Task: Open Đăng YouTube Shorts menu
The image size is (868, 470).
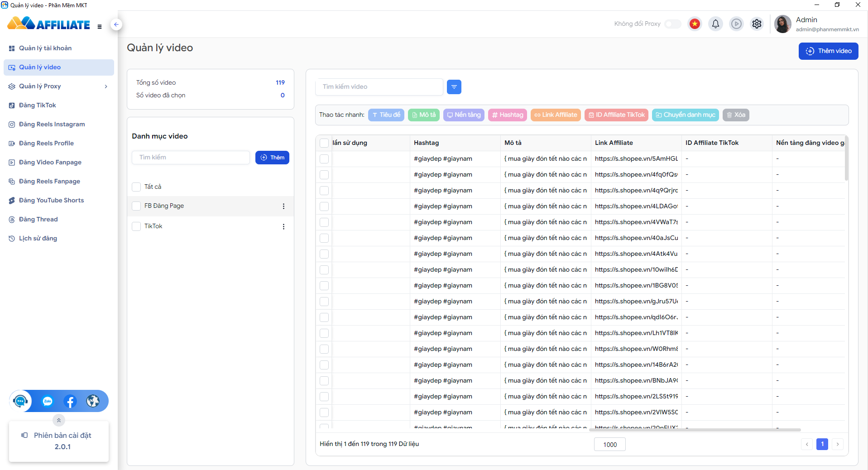Action: 59,200
